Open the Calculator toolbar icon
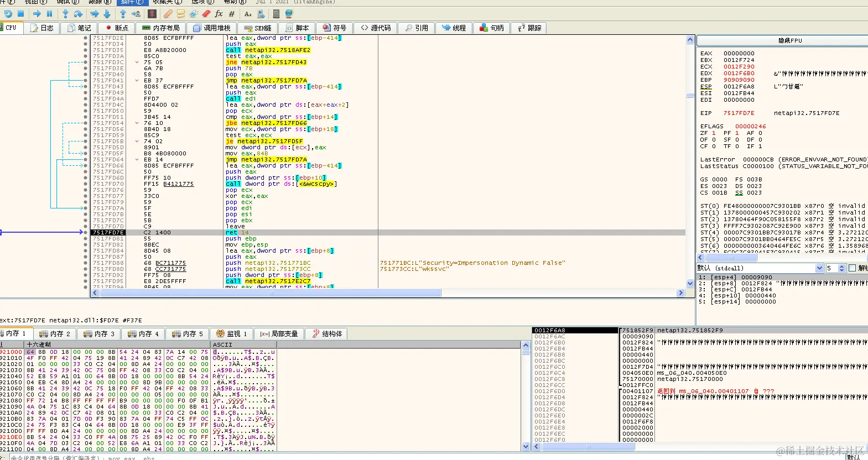The width and height of the screenshot is (868, 460). [276, 14]
